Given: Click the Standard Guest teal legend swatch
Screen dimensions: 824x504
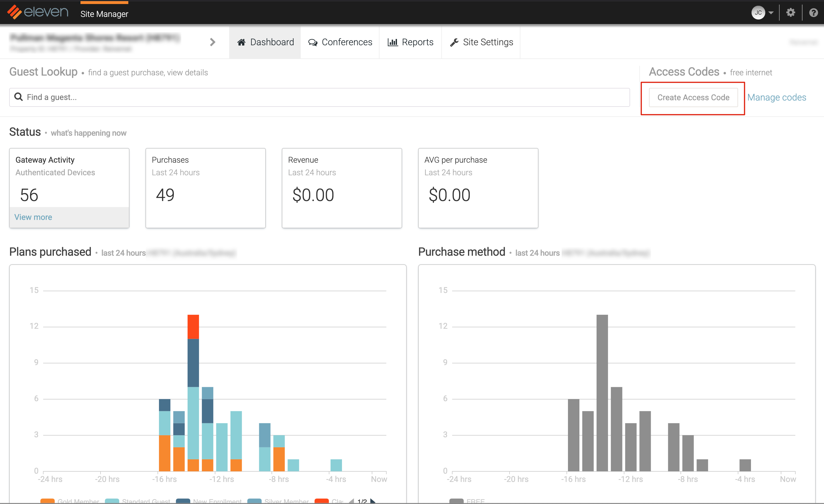Looking at the screenshot, I should coord(112,501).
